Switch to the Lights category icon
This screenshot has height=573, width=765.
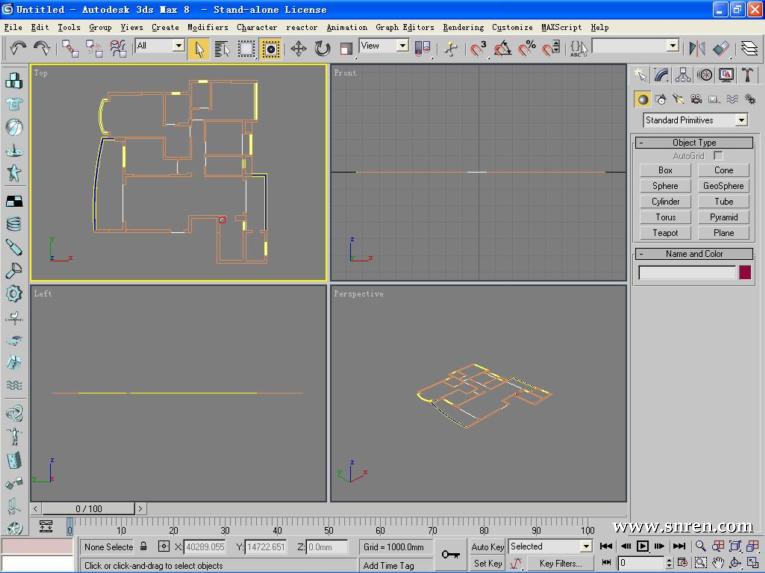tap(678, 100)
